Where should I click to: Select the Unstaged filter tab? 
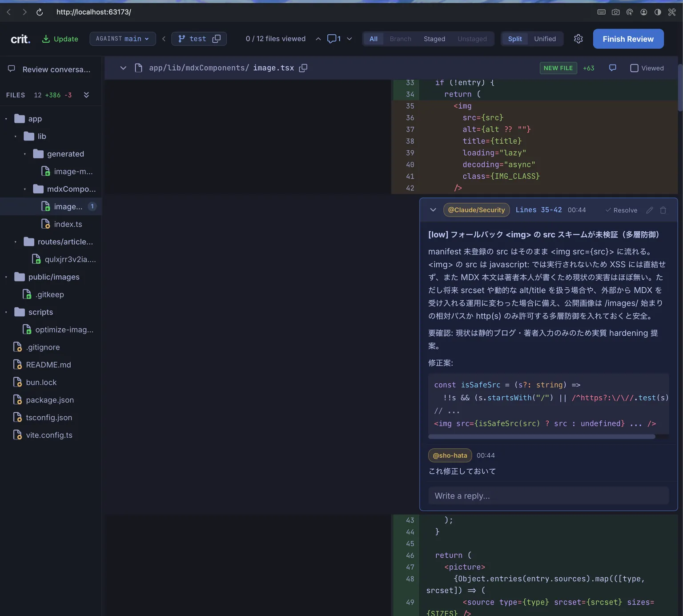tap(472, 39)
